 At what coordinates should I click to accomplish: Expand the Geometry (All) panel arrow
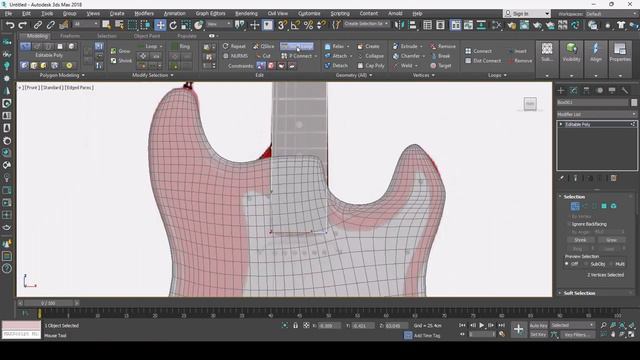pos(371,75)
